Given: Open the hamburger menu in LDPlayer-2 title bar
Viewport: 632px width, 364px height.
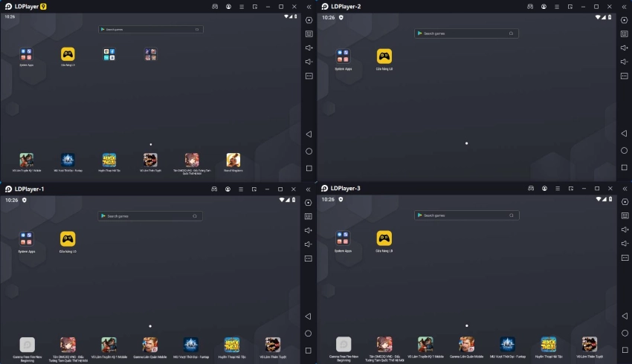Looking at the screenshot, I should click(557, 7).
